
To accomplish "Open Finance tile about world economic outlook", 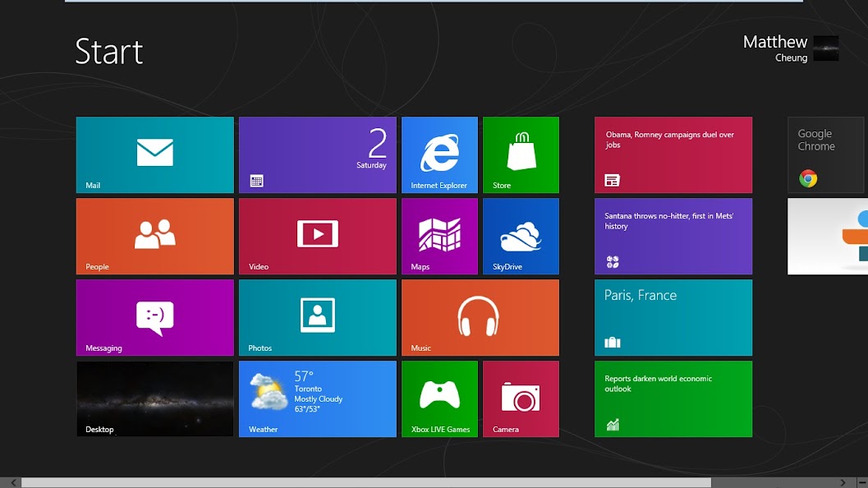I will (673, 398).
